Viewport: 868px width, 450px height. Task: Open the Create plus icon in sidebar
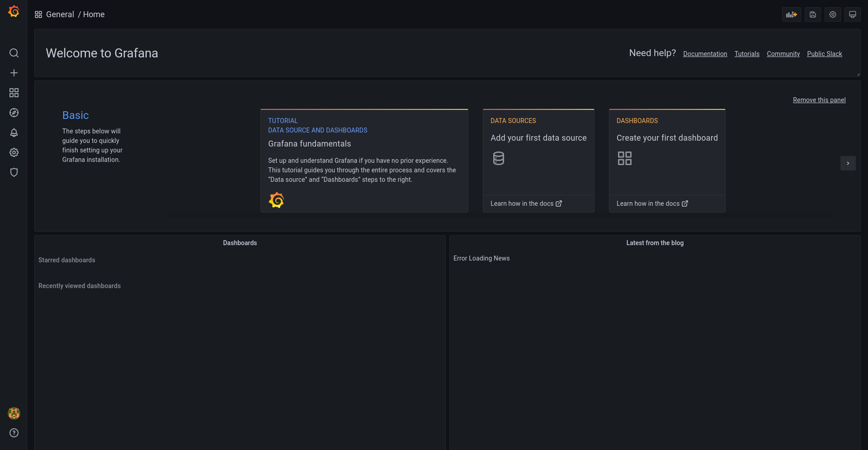pos(14,73)
